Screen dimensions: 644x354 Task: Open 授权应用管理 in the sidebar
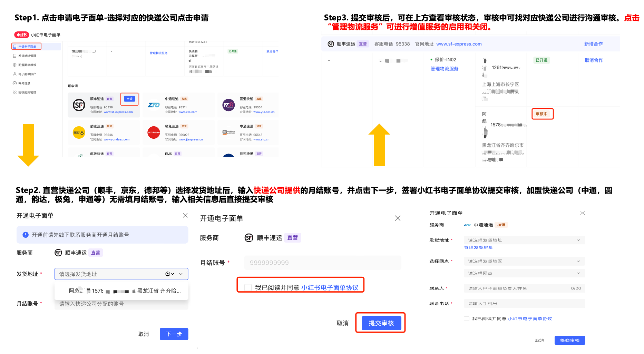pyautogui.click(x=27, y=92)
